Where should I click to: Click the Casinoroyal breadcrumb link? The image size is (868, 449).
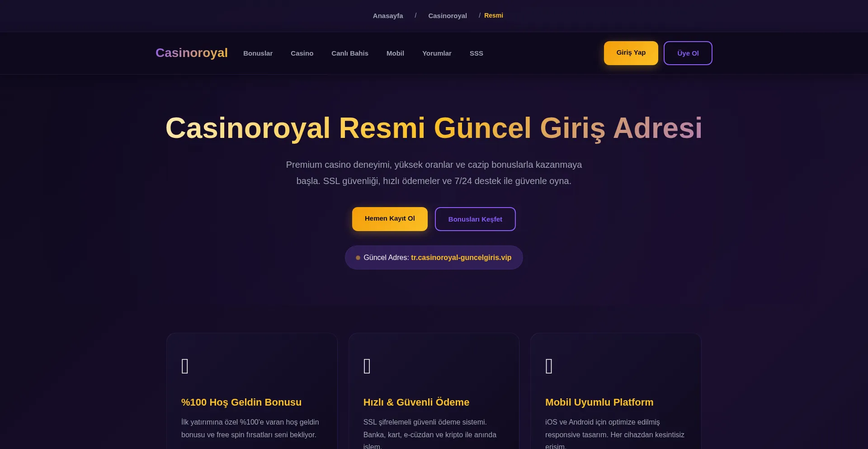447,16
